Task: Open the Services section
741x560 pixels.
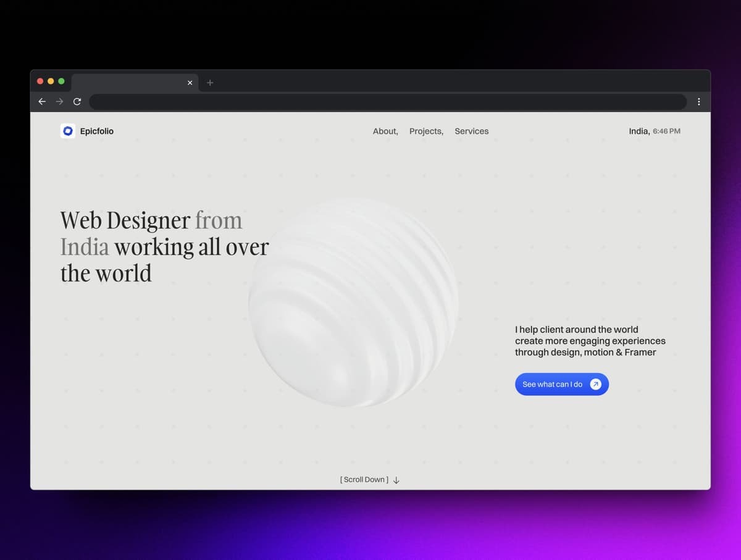Action: point(471,131)
